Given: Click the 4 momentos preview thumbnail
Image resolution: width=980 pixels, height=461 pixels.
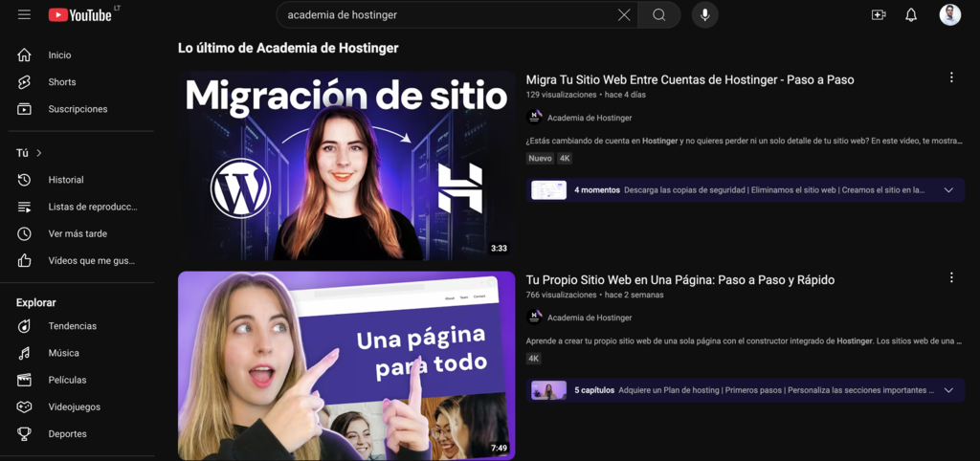Looking at the screenshot, I should click(548, 190).
